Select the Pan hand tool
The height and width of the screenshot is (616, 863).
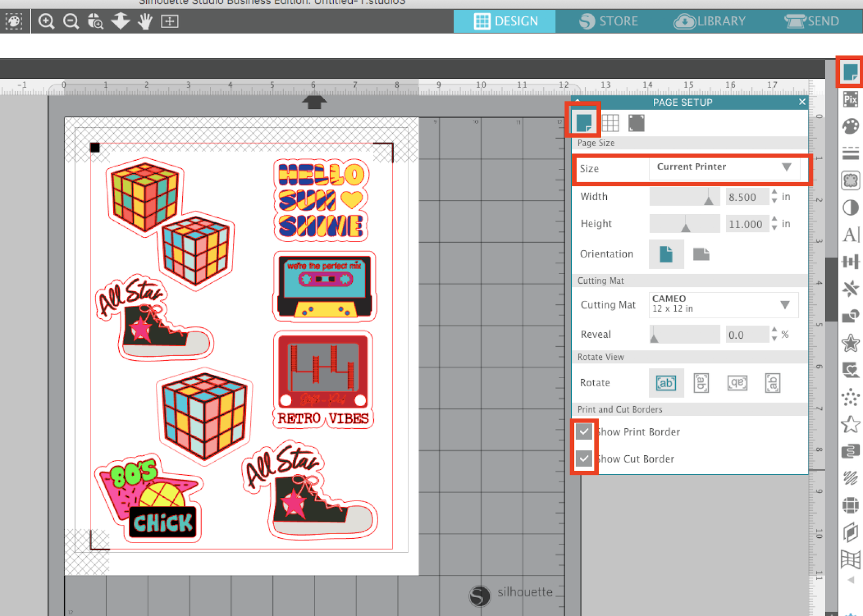click(x=145, y=22)
